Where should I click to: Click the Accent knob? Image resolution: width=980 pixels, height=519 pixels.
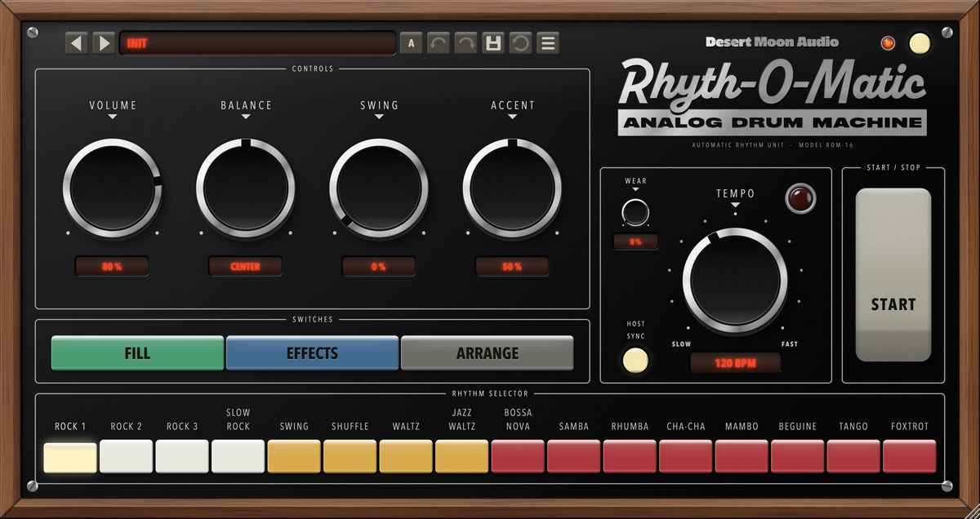(x=512, y=189)
